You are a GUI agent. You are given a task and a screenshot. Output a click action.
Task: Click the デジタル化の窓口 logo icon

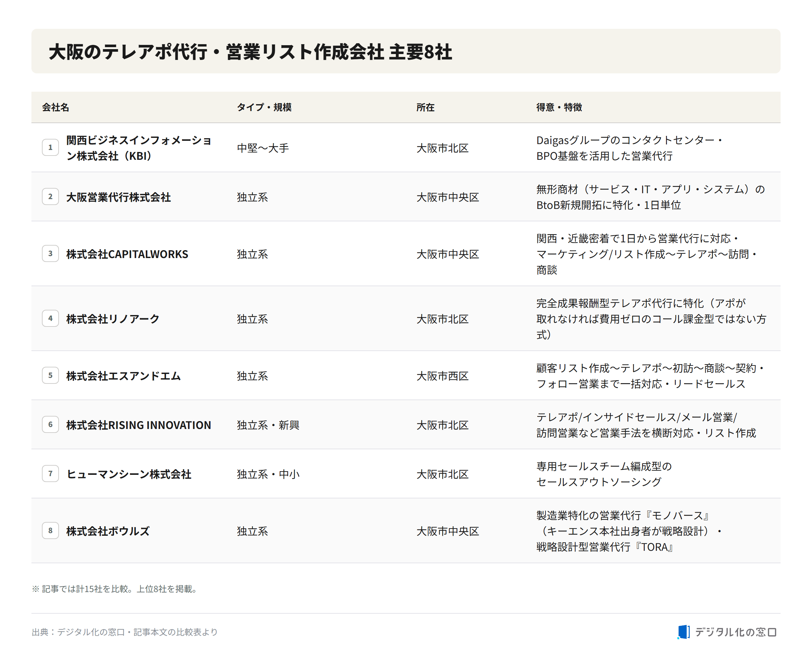pos(683,632)
